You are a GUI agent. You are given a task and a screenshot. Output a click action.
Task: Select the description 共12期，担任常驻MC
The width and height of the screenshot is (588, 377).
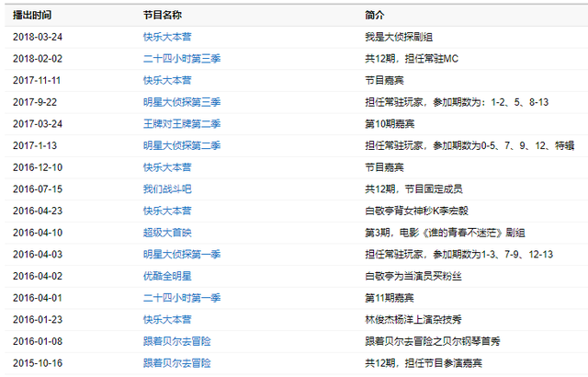pyautogui.click(x=412, y=59)
